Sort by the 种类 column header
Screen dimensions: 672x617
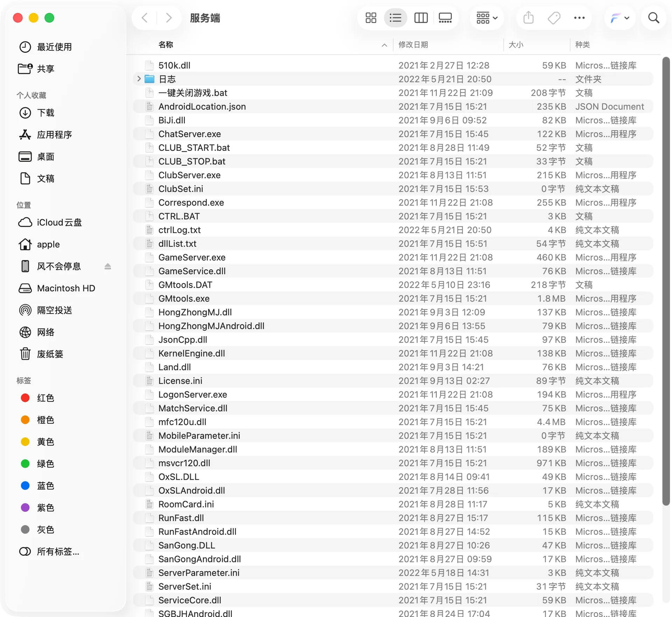point(583,45)
